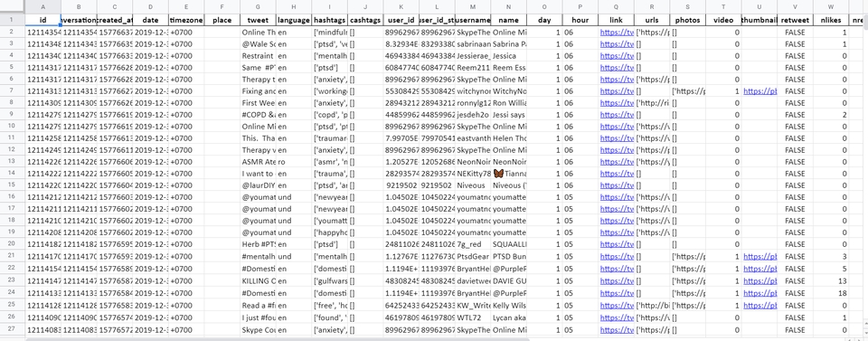Select name cell 'Lycan aka'
The width and height of the screenshot is (868, 341).
(509, 317)
